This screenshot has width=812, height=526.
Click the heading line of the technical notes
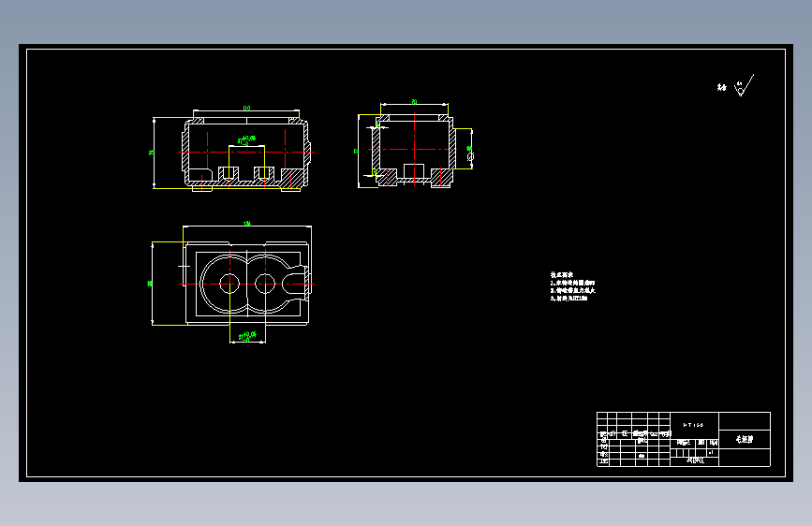tap(562, 275)
